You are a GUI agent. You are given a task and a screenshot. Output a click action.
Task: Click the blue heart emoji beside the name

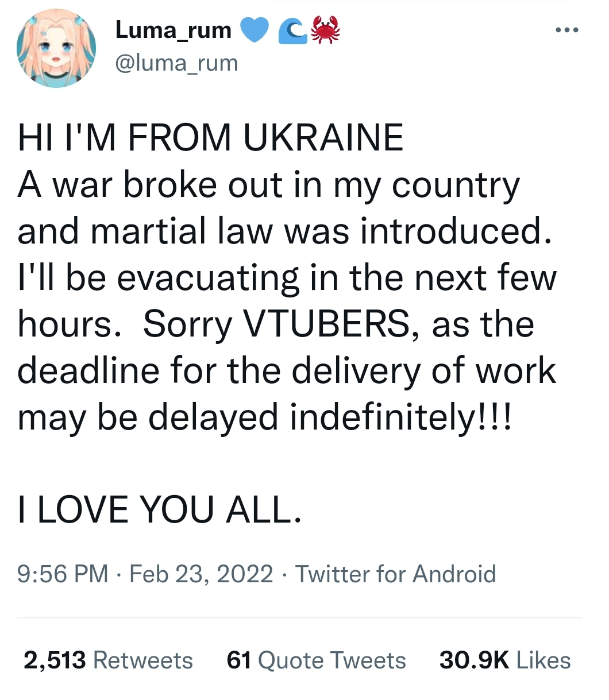tap(253, 30)
